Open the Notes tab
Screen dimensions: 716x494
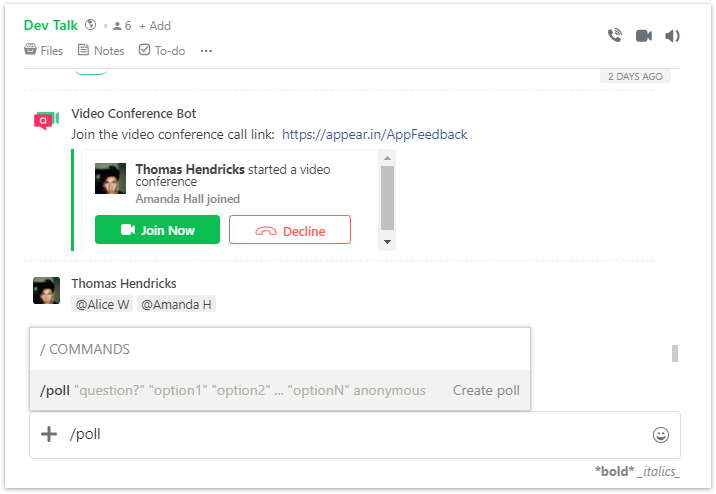point(101,50)
